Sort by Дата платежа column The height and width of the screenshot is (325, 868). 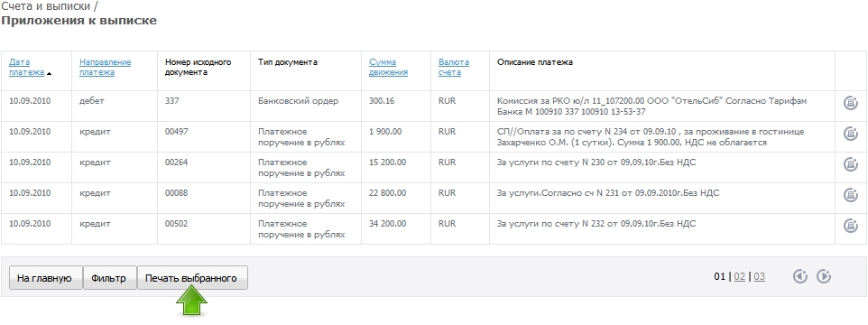[x=26, y=67]
